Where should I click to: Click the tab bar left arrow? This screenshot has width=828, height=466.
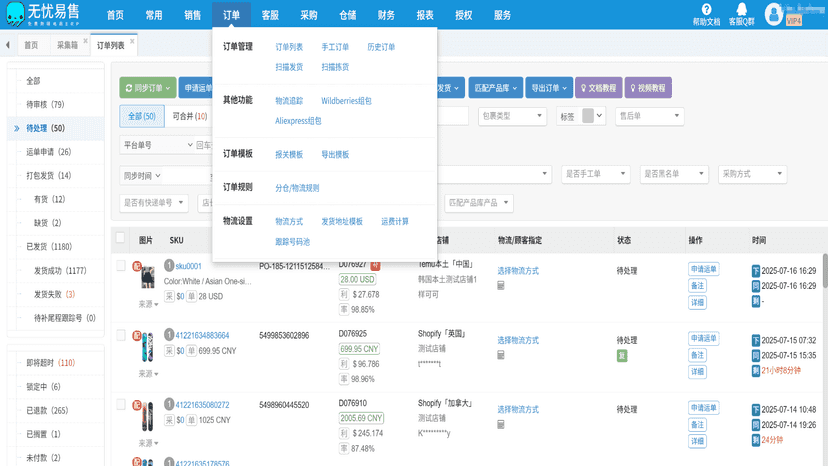click(8, 45)
